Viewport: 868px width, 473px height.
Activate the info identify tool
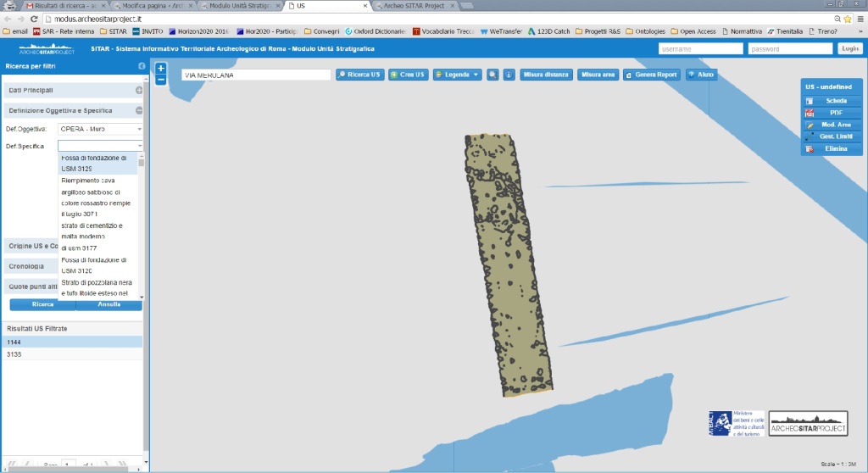(509, 75)
